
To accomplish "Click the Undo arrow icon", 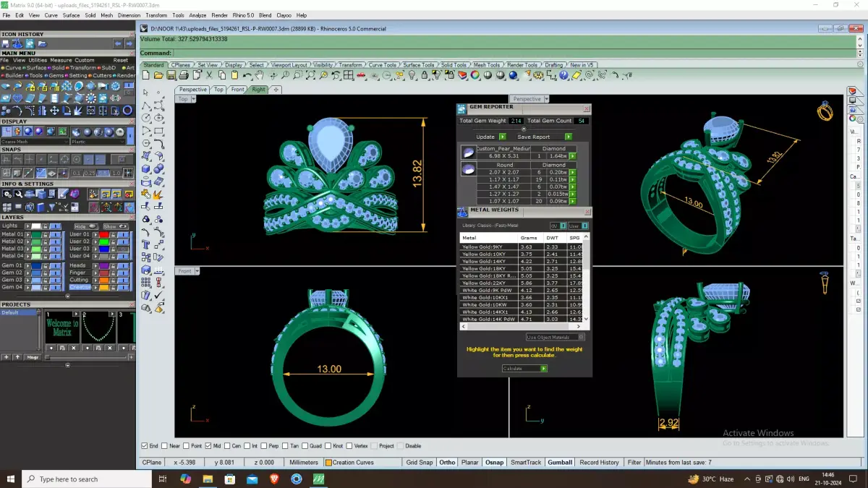I will click(x=247, y=75).
